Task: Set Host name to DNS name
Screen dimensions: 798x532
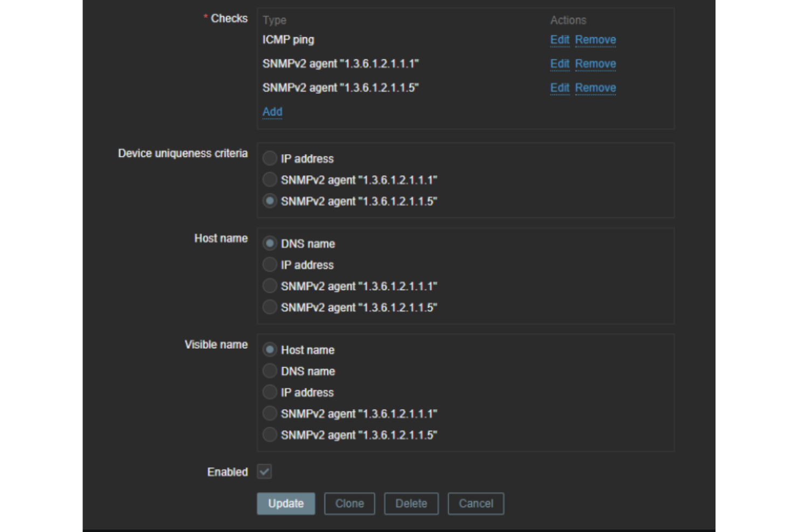Action: pyautogui.click(x=269, y=244)
